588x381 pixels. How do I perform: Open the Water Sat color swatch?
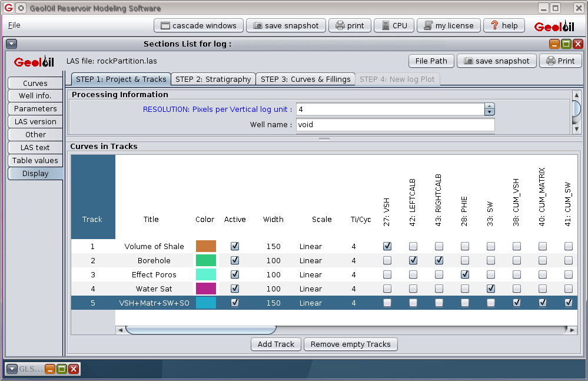(206, 289)
